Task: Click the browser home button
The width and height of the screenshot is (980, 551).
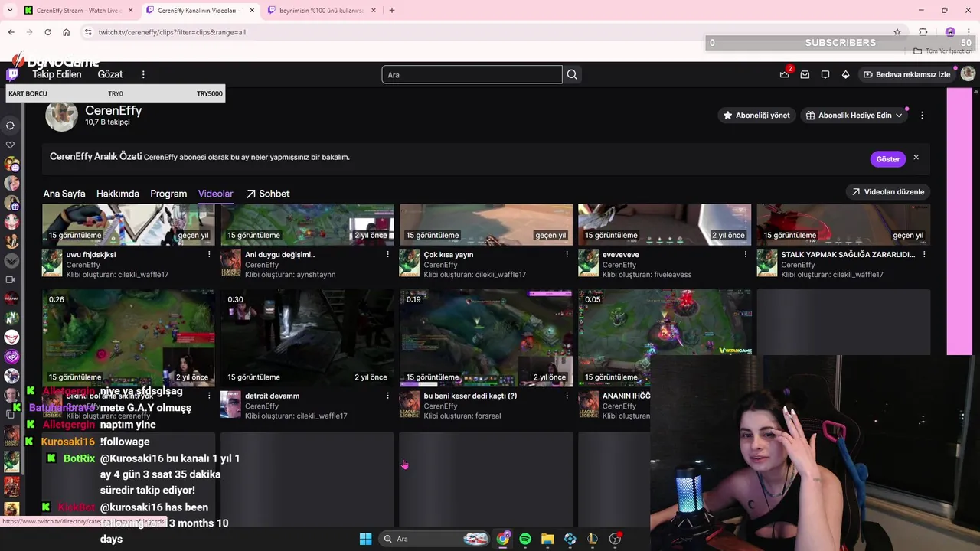Action: [67, 32]
